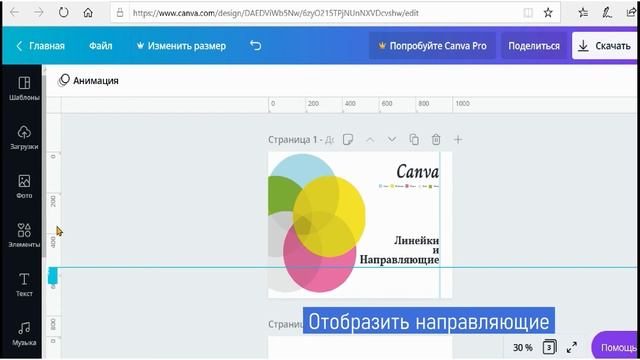Open Анимация options
This screenshot has height=360, width=640.
coord(88,80)
